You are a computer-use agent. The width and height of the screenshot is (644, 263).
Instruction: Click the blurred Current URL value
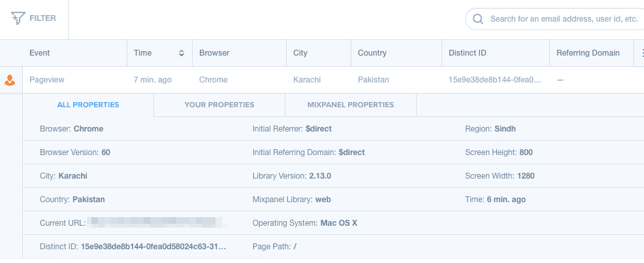(157, 223)
